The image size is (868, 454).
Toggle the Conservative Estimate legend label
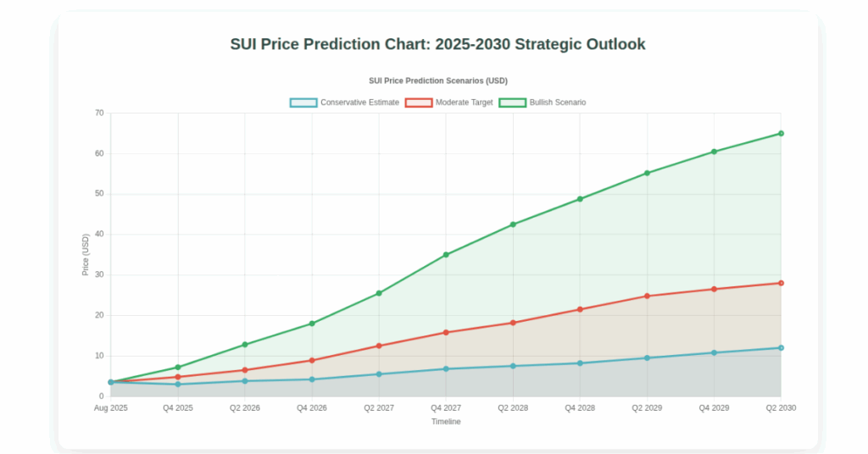pos(359,102)
